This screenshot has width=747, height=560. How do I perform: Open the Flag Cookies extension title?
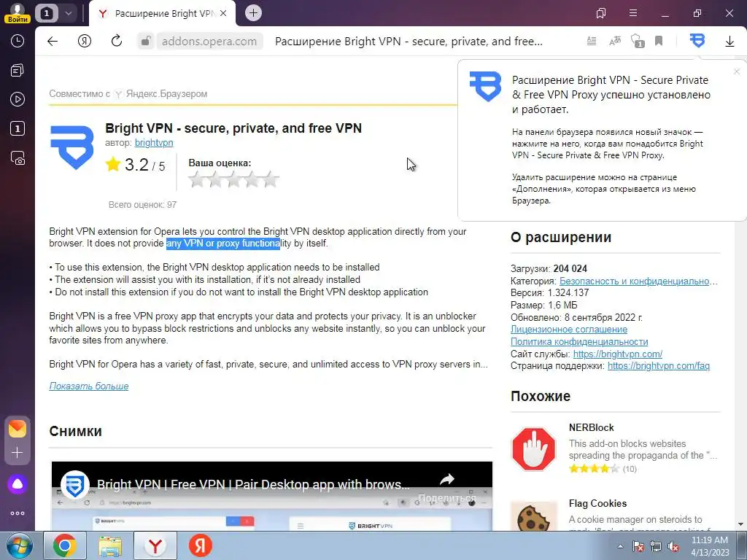click(597, 503)
